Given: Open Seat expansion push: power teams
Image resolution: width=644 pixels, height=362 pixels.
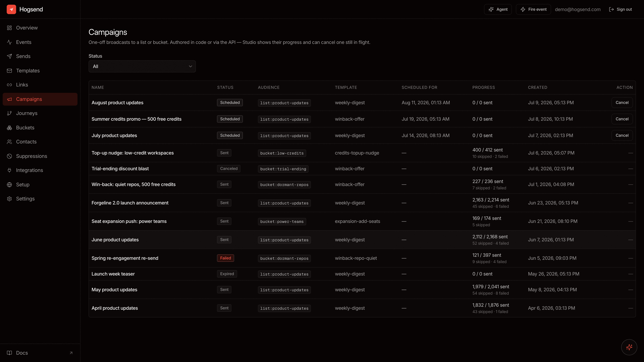Looking at the screenshot, I should (x=129, y=221).
